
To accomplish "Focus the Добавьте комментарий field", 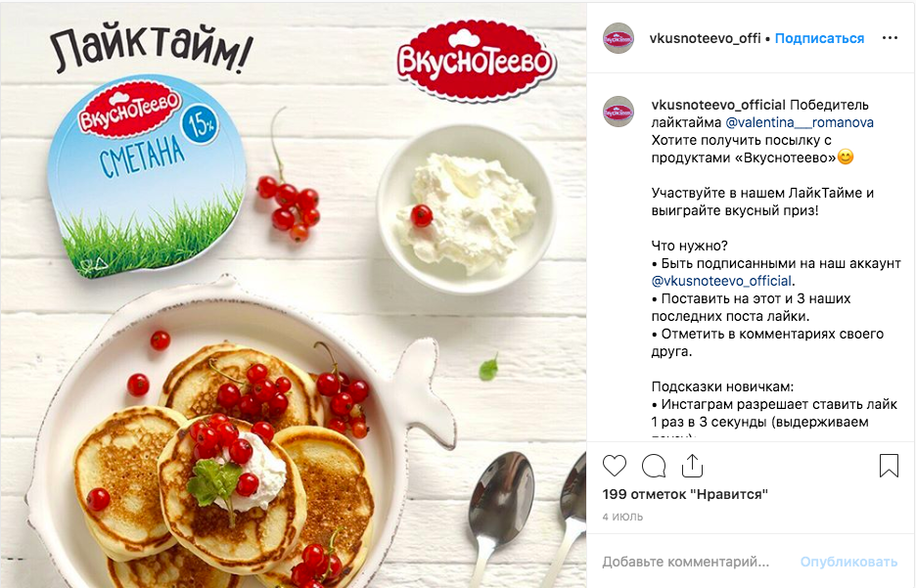I will (x=686, y=562).
